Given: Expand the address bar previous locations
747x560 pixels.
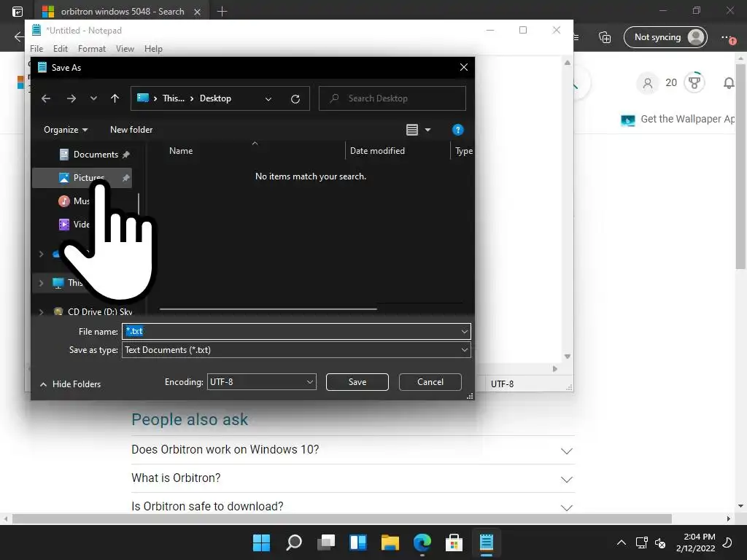Looking at the screenshot, I should coord(268,98).
